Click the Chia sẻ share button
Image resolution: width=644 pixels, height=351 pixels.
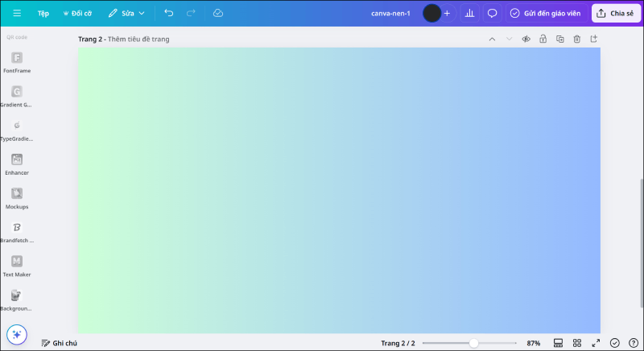click(616, 13)
